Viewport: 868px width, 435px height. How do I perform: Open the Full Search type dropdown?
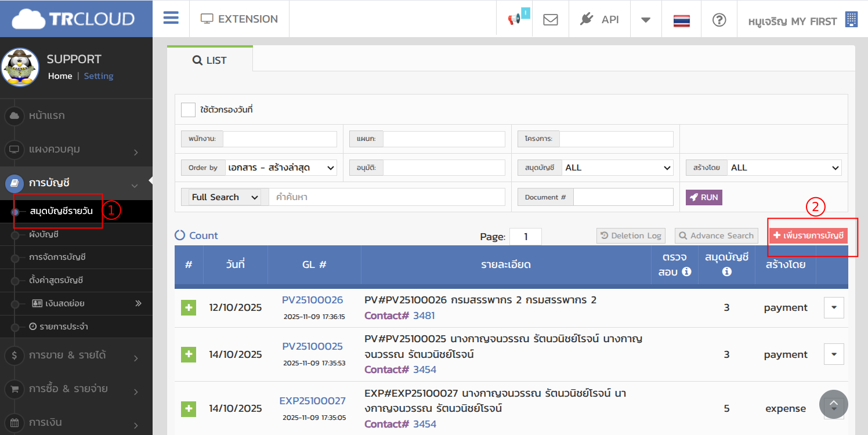point(223,197)
